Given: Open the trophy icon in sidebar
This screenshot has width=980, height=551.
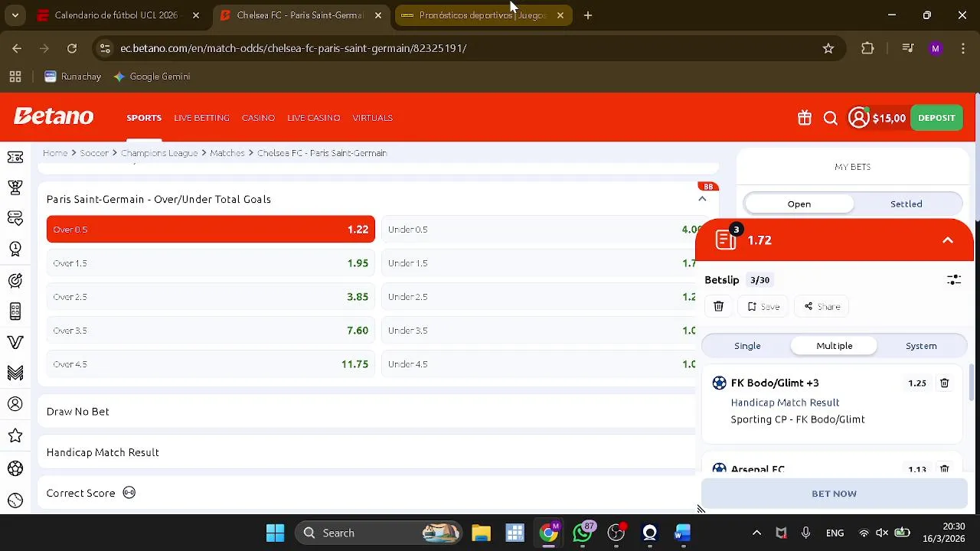Looking at the screenshot, I should 15,187.
